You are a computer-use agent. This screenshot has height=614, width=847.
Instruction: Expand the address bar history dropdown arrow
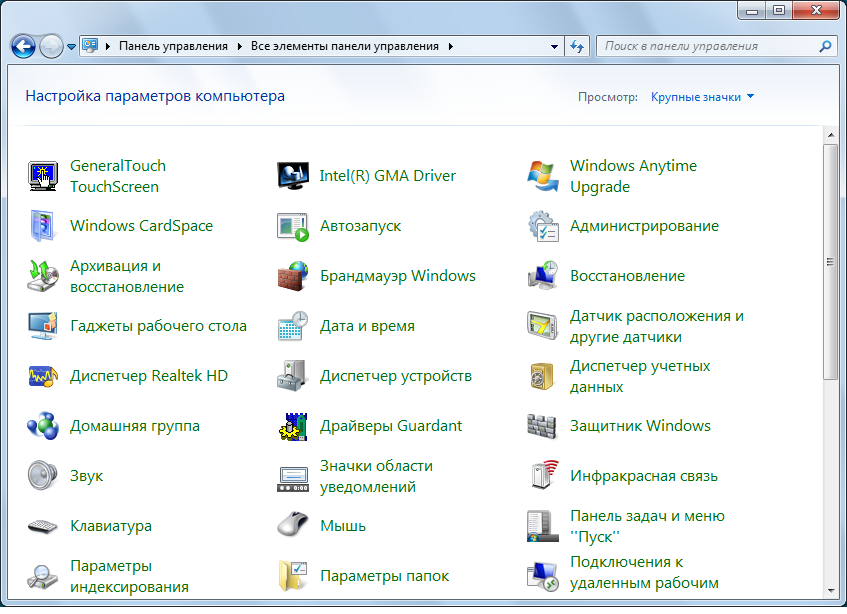click(554, 46)
